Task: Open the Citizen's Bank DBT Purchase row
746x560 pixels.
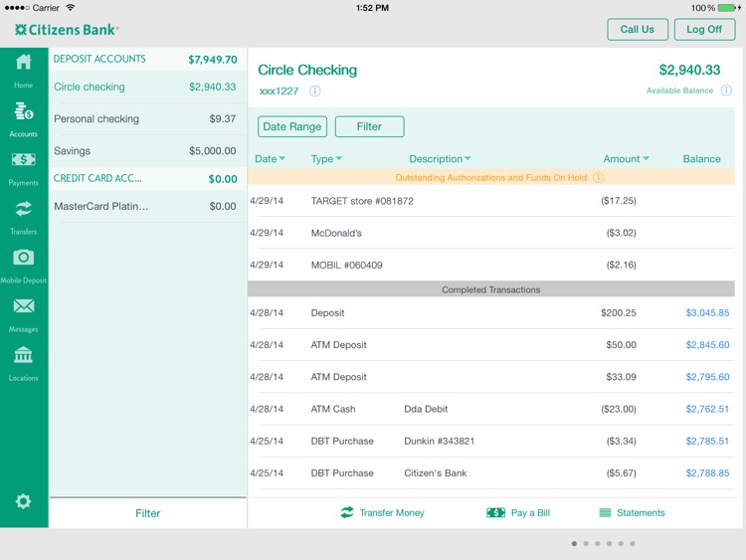Action: click(491, 472)
